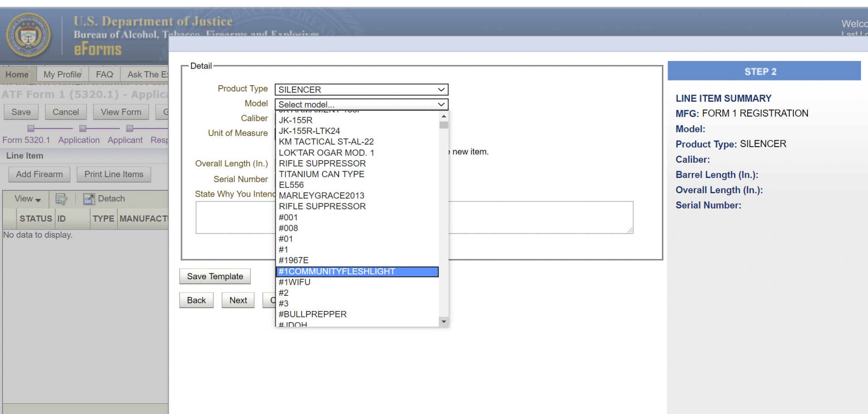Click the MANUFACTURER column header
This screenshot has width=868, height=414.
pos(143,219)
